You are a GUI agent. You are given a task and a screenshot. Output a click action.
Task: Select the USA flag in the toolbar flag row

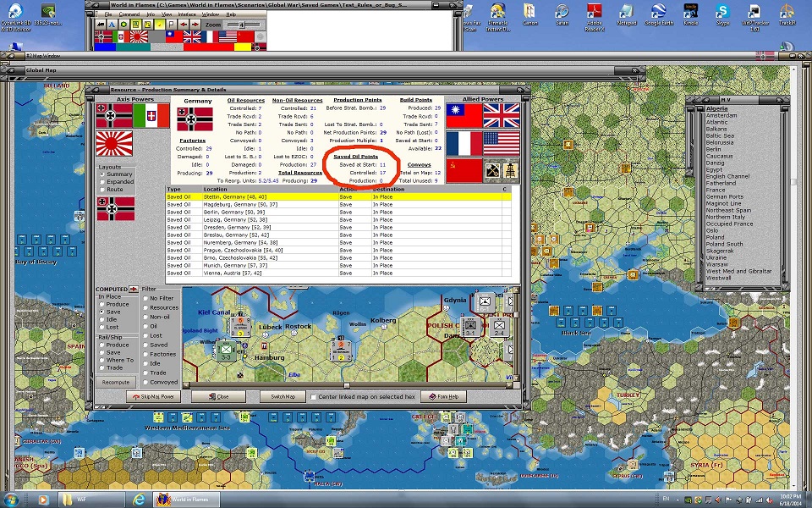(x=228, y=36)
